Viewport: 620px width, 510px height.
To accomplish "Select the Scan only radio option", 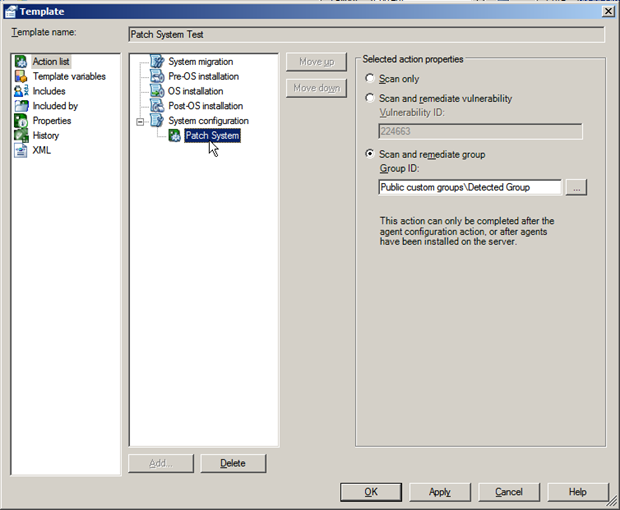I will pos(370,78).
